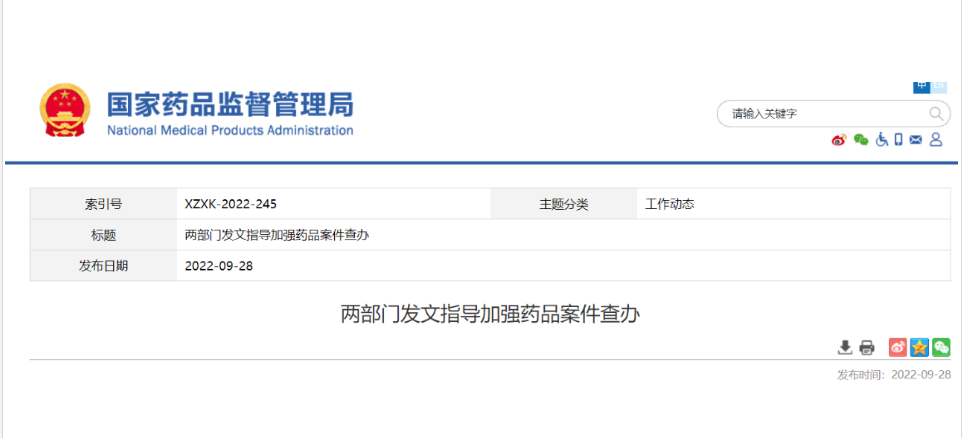962x438 pixels.
Task: Click the magnifying glass search icon
Action: point(936,114)
